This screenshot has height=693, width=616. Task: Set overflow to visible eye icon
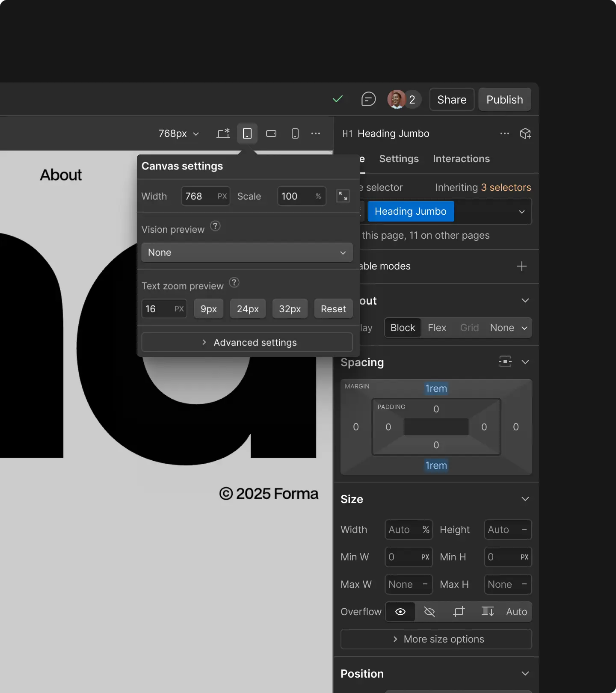(400, 612)
